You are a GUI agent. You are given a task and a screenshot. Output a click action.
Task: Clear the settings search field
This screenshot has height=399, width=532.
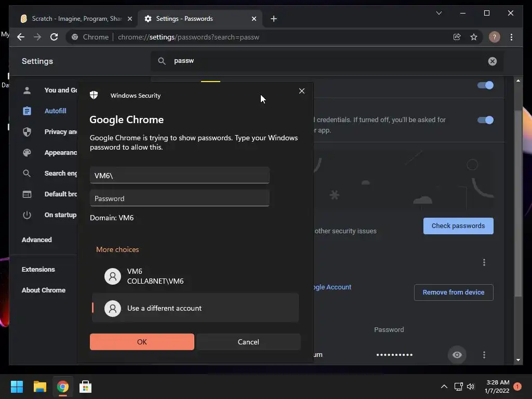click(x=493, y=61)
